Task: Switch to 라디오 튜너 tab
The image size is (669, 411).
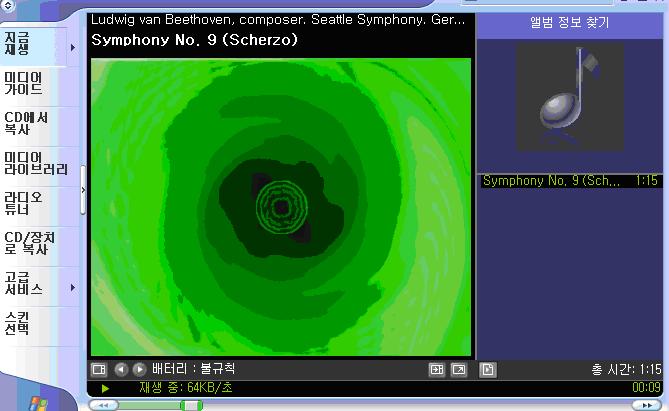Action: 39,204
